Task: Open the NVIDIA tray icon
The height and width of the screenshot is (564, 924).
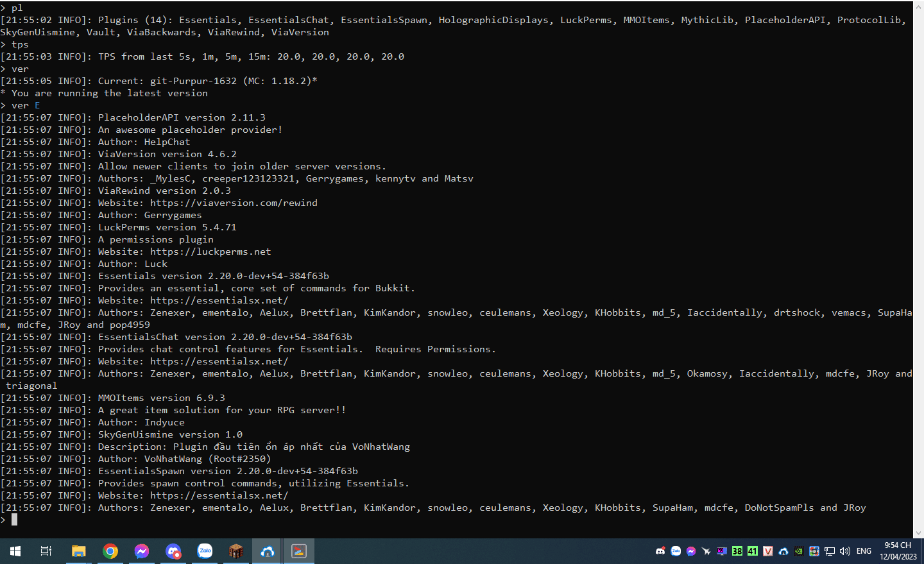Action: click(799, 551)
